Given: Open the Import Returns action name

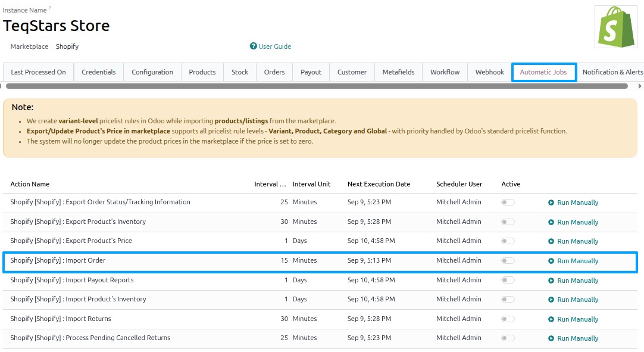Looking at the screenshot, I should (x=61, y=319).
